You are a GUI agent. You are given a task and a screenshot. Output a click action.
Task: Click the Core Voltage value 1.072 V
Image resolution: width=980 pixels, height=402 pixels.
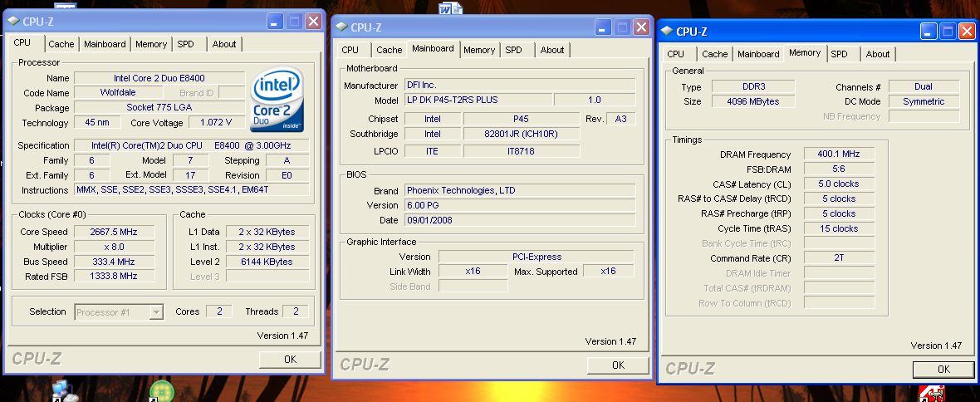click(216, 123)
